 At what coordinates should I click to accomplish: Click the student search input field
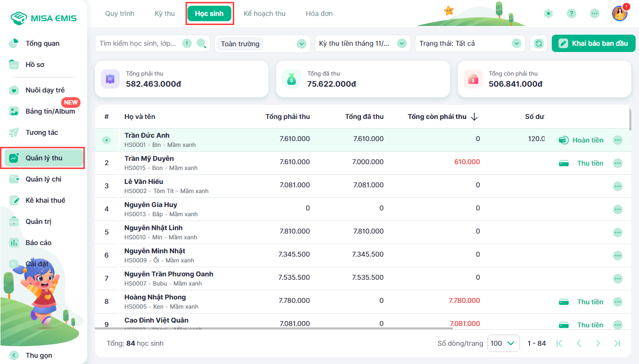[139, 43]
